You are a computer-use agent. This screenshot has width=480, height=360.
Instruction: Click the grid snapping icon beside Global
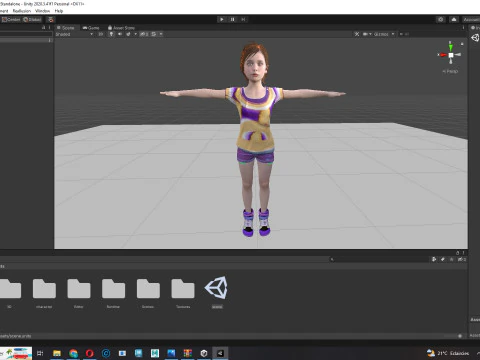click(x=50, y=20)
